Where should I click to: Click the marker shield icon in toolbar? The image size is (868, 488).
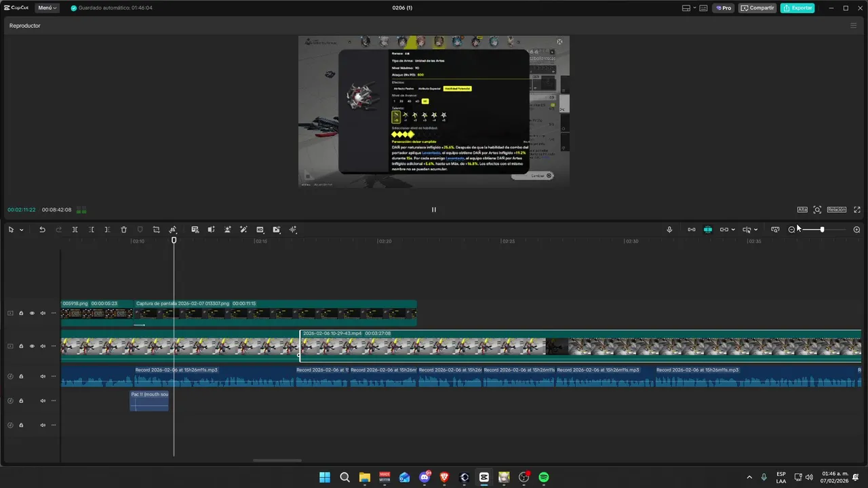pos(140,230)
